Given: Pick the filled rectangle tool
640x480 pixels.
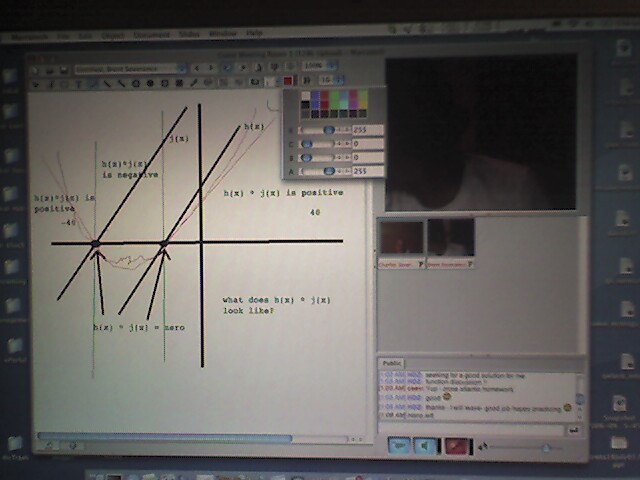Looking at the screenshot, I should point(179,83).
